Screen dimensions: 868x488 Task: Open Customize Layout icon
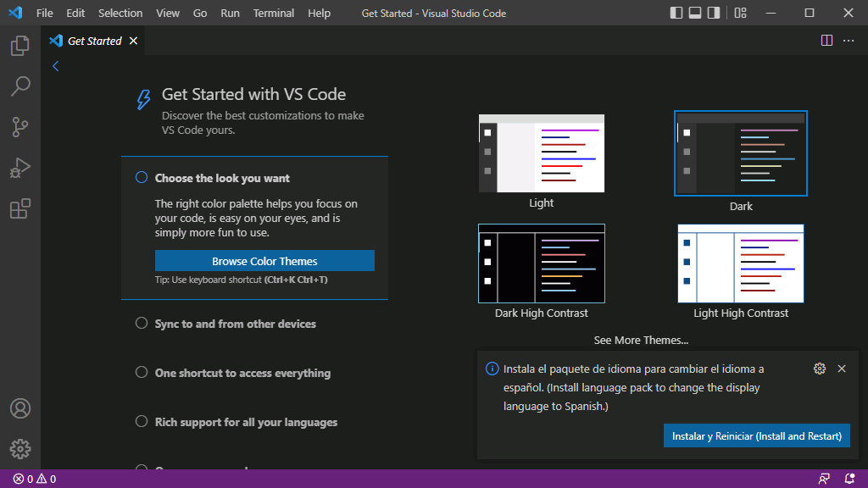point(740,13)
